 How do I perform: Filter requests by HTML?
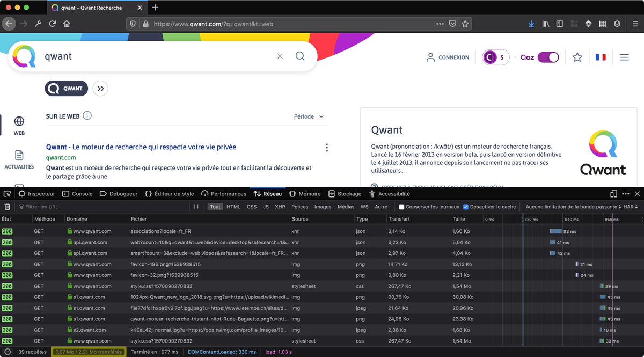coord(233,207)
